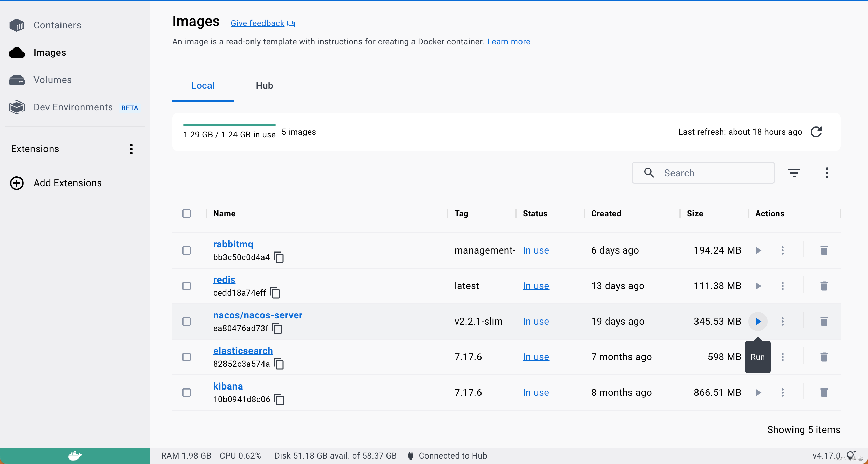Delete the redis image
This screenshot has height=464, width=868.
[824, 286]
